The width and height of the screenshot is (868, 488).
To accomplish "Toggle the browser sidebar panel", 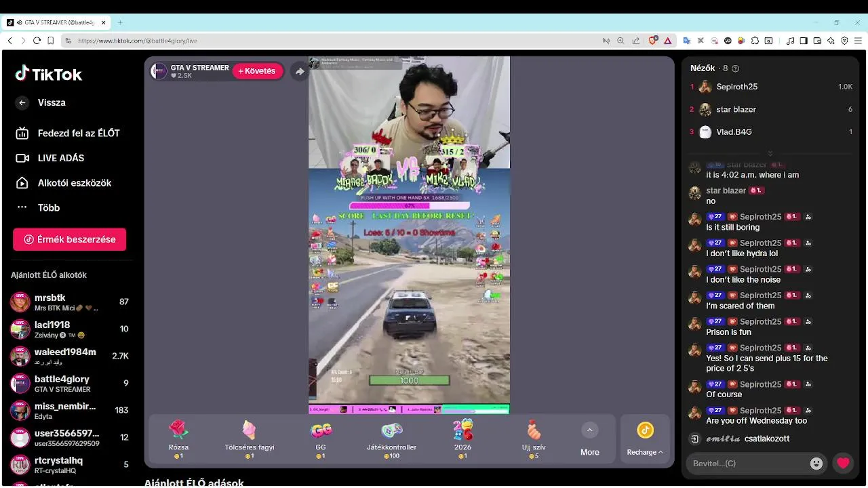I will [804, 41].
